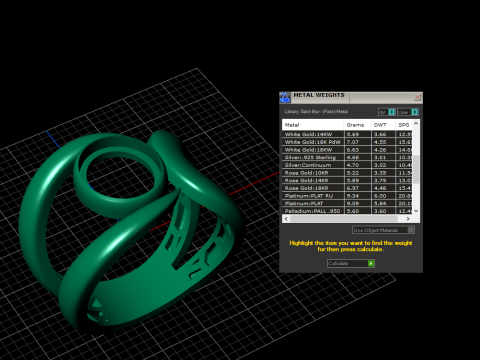Click the scroll up arrow of metals list
The image size is (480, 360).
[416, 123]
